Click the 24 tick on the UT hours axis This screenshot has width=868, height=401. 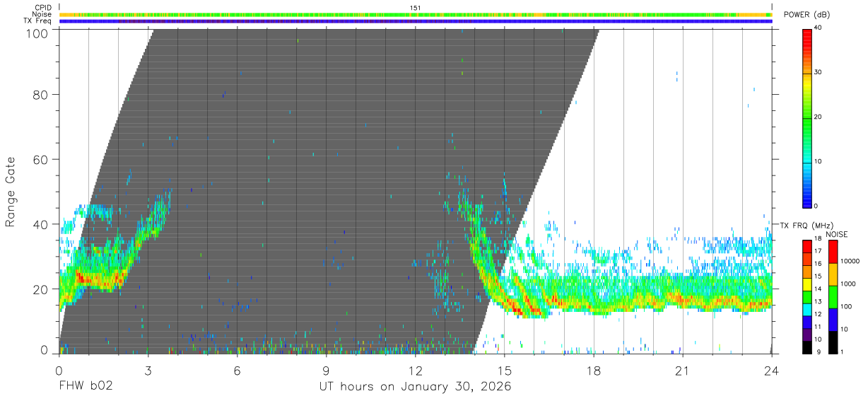click(x=772, y=371)
